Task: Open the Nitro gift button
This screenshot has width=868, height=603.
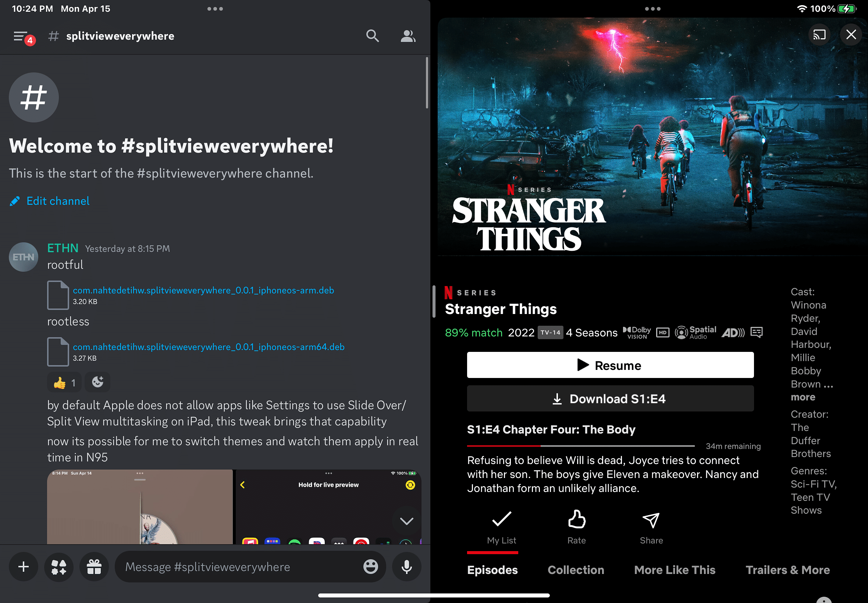Action: click(94, 567)
